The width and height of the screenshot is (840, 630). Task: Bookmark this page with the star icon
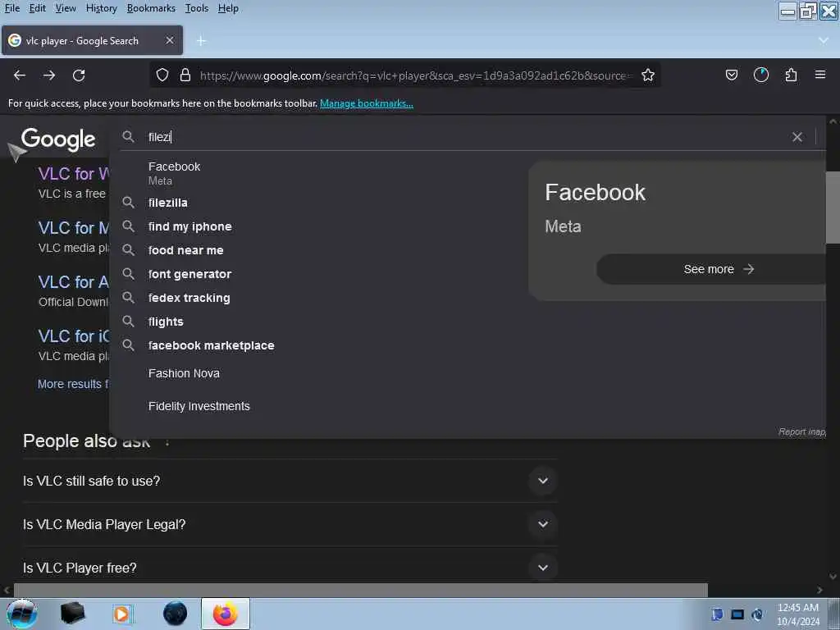(x=648, y=75)
